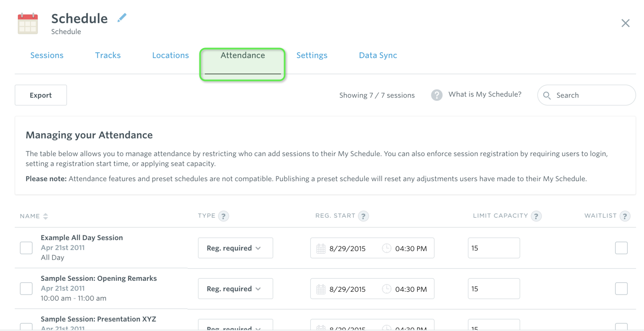Open the What is My Schedule? link

click(x=485, y=94)
